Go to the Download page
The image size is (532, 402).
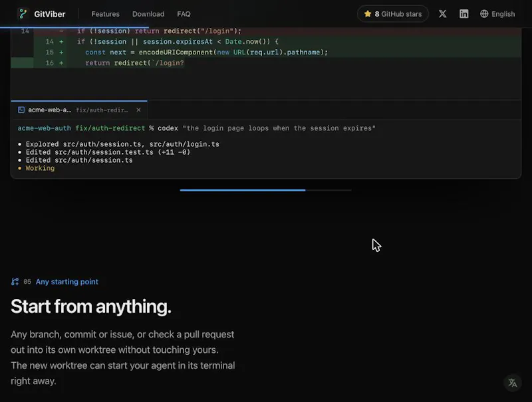click(148, 14)
